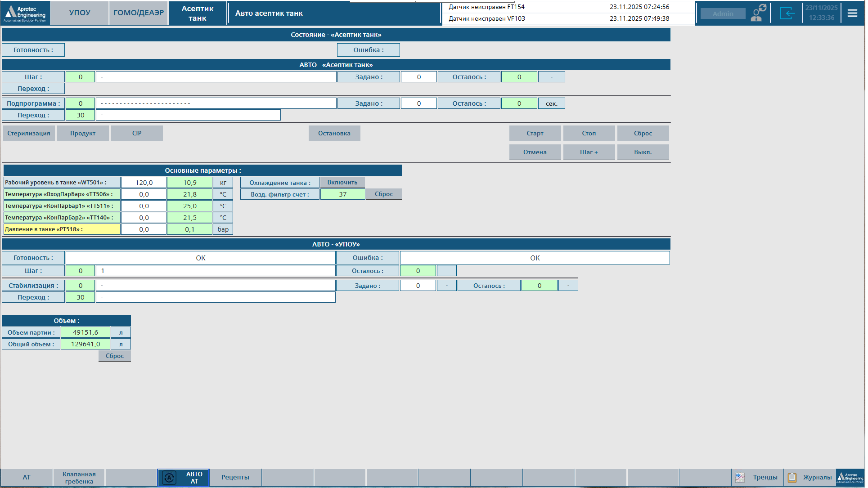Viewport: 868px width, 488px height.
Task: Open Рецепты bottom menu item
Action: click(235, 477)
